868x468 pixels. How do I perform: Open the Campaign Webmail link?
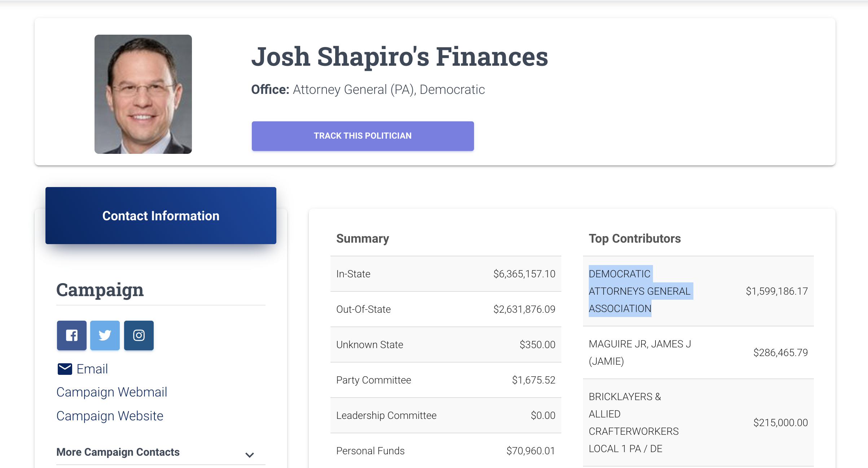coord(112,392)
